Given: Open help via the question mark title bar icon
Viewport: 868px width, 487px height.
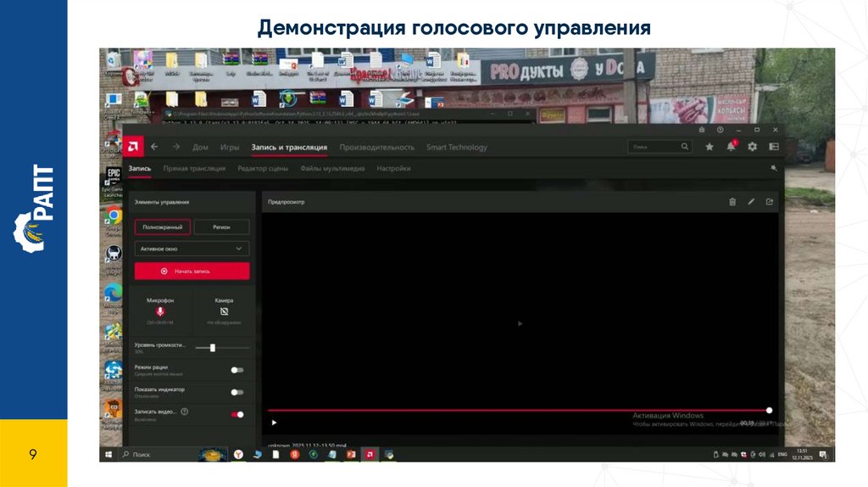Looking at the screenshot, I should [x=720, y=130].
